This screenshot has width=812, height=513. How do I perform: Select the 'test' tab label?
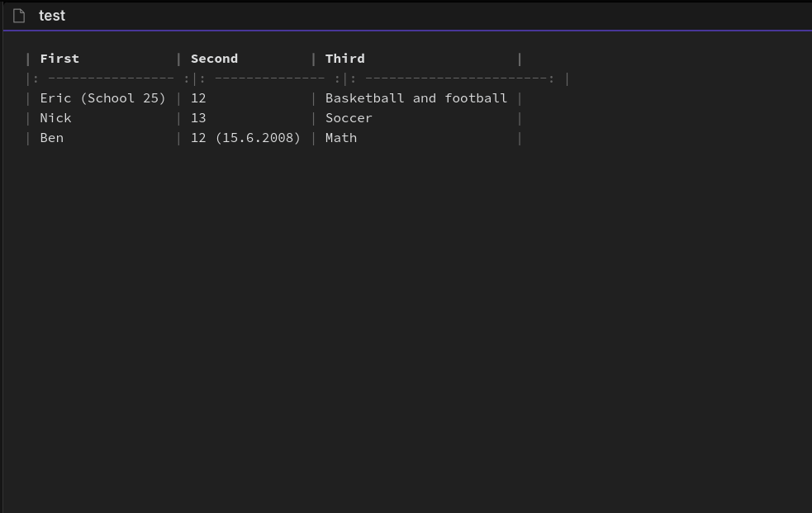pyautogui.click(x=52, y=16)
